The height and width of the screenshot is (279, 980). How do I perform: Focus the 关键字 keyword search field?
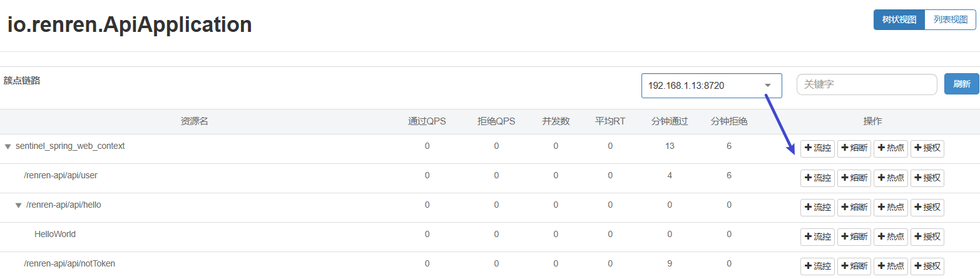click(867, 84)
